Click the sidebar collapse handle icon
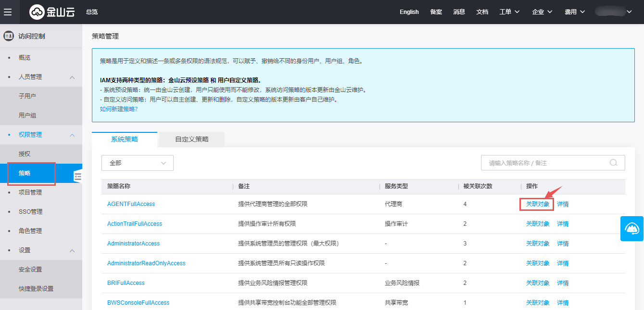Image resolution: width=644 pixels, height=310 pixels. 78,177
